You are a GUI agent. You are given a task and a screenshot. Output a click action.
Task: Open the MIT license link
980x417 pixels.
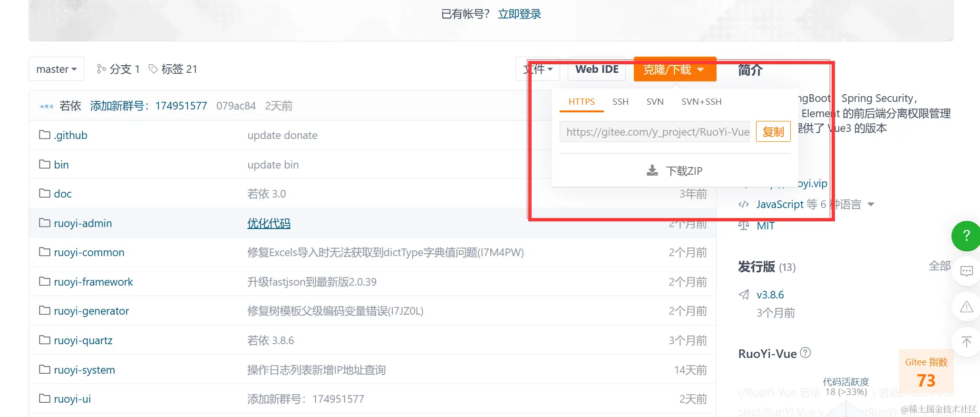[766, 226]
